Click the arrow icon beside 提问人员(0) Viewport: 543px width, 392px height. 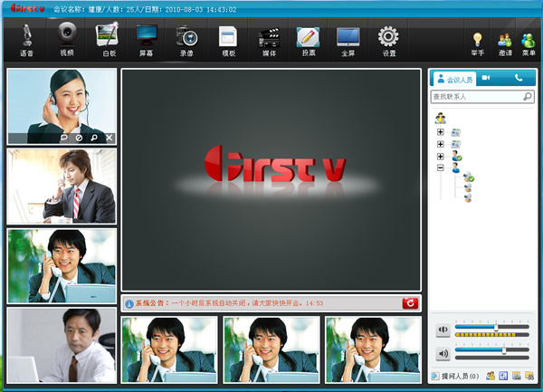[x=435, y=376]
